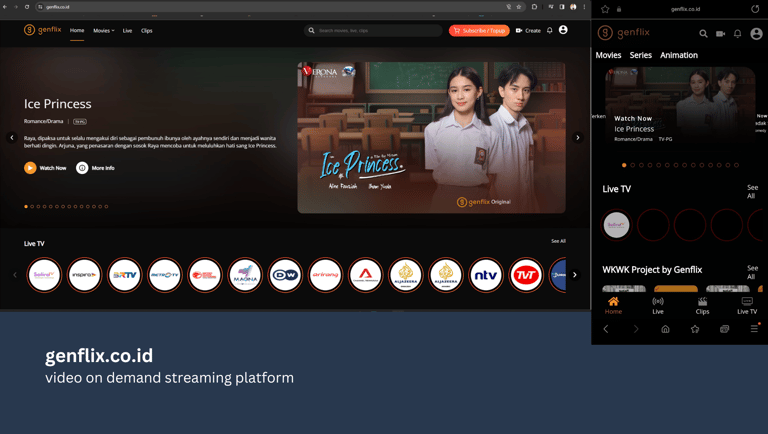Open Ice Princess banner in mobile view
This screenshot has width=768, height=434.
pos(680,106)
